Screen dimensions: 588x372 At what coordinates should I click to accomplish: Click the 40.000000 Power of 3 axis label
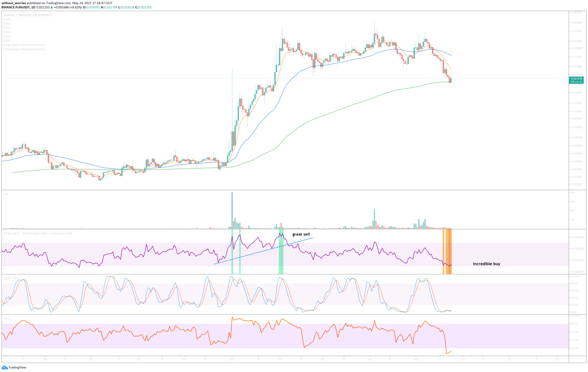tap(577, 260)
